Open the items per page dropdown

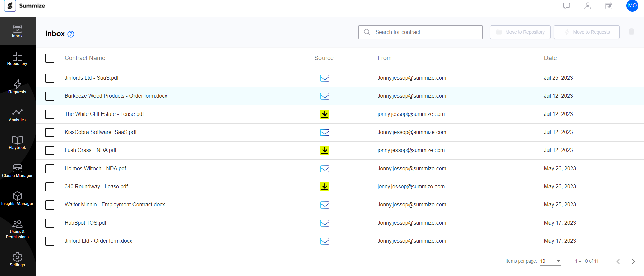551,261
